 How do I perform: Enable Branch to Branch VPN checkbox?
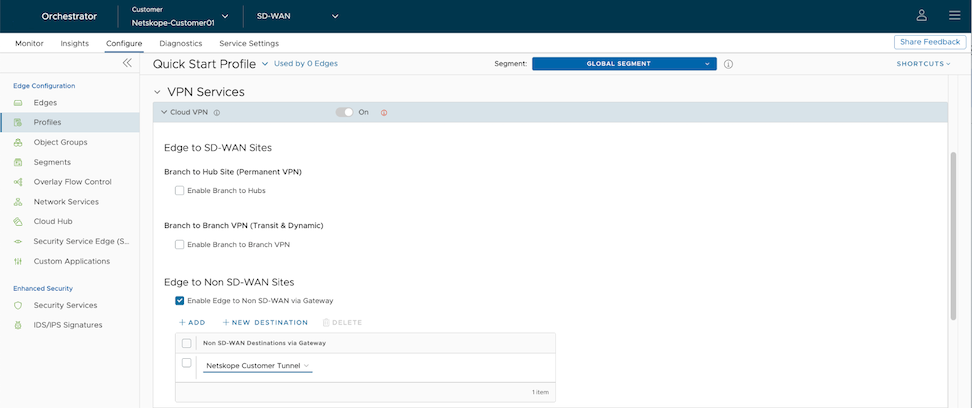click(x=180, y=244)
